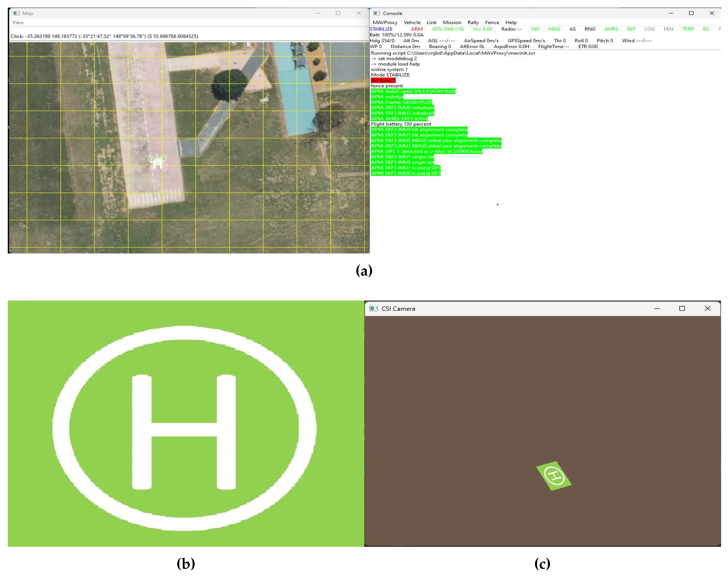The image size is (728, 580).
Task: Click the Console window title icon
Action: click(x=376, y=13)
